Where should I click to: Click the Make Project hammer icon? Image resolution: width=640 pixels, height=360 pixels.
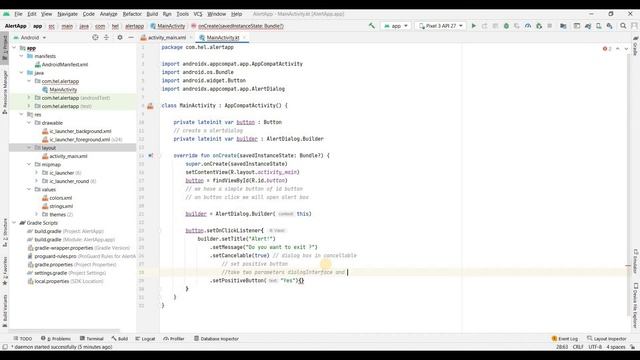tap(371, 26)
